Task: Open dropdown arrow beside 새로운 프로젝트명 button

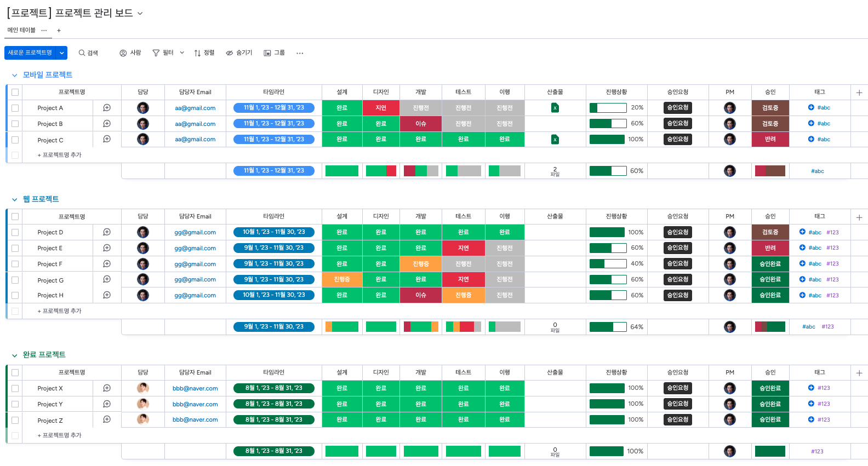Action: point(62,53)
